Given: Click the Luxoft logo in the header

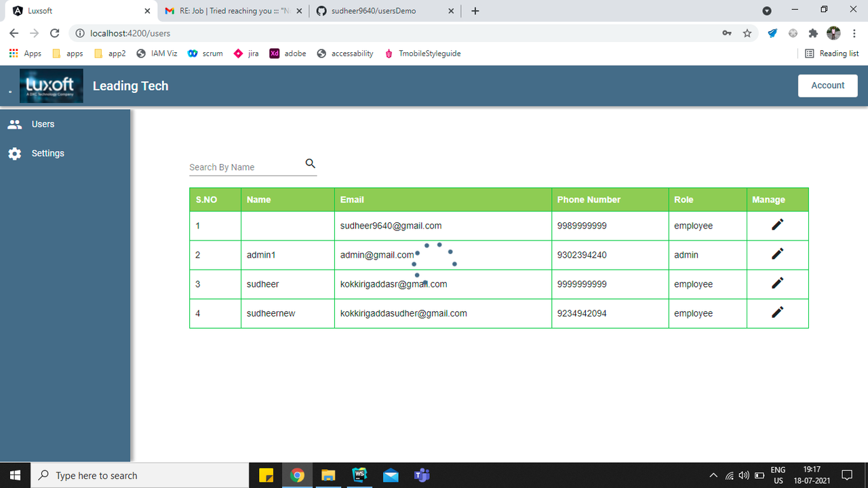Looking at the screenshot, I should 52,85.
